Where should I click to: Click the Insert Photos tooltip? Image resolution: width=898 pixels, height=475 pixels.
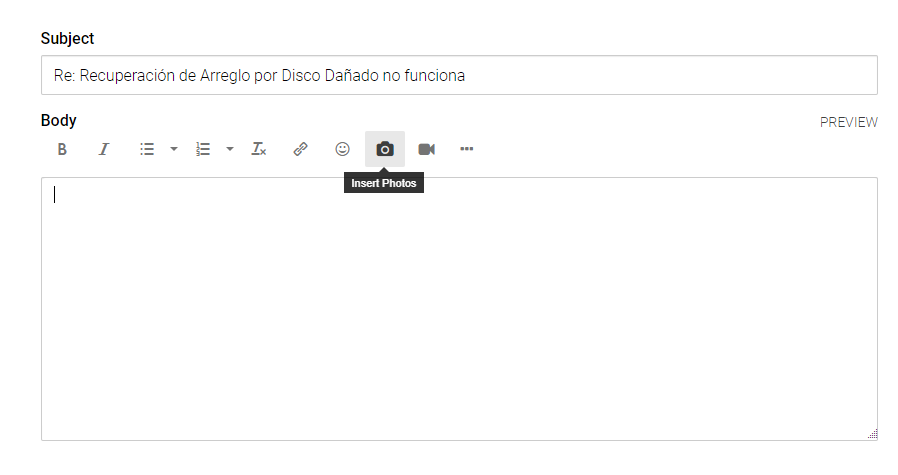coord(384,183)
